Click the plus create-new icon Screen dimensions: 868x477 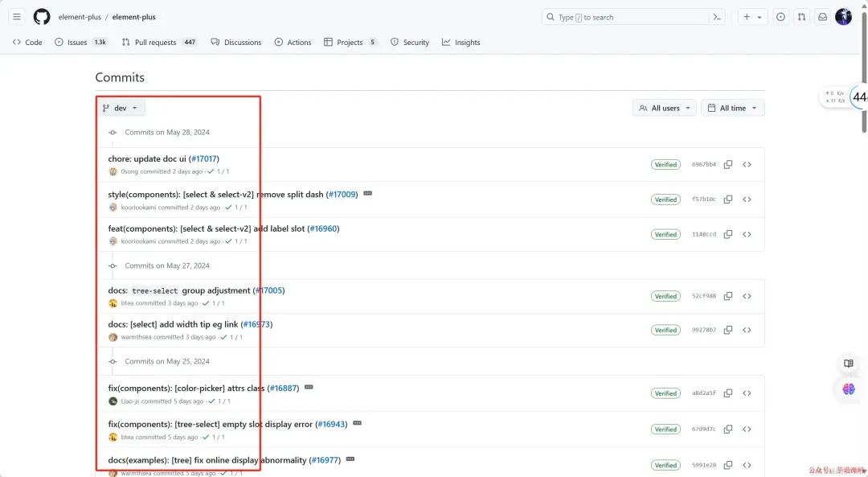[747, 17]
